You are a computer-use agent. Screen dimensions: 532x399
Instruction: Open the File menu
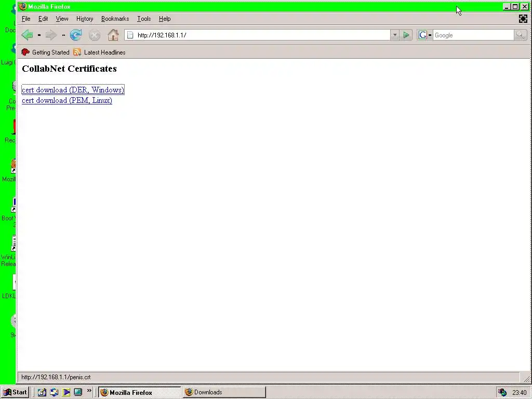tap(26, 19)
